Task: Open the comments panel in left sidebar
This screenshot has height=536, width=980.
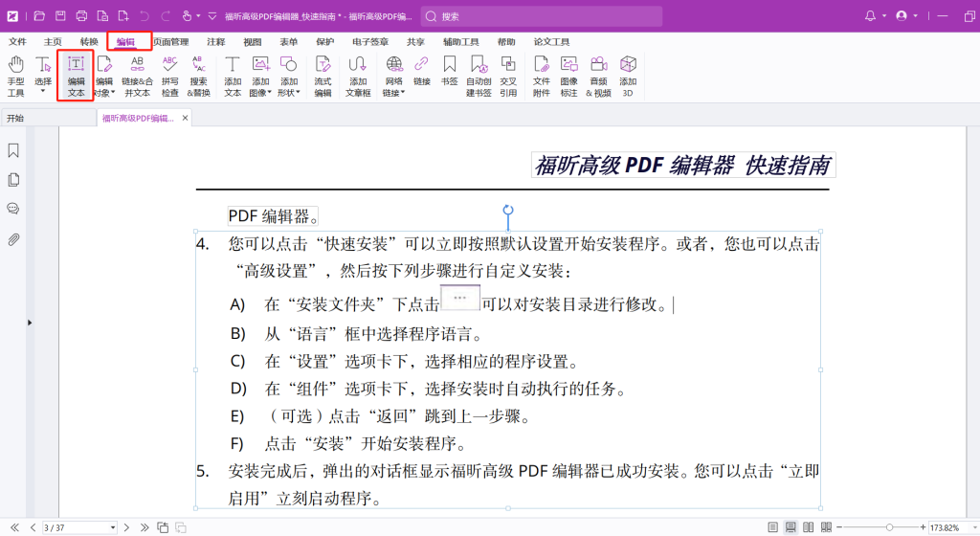Action: [x=13, y=209]
